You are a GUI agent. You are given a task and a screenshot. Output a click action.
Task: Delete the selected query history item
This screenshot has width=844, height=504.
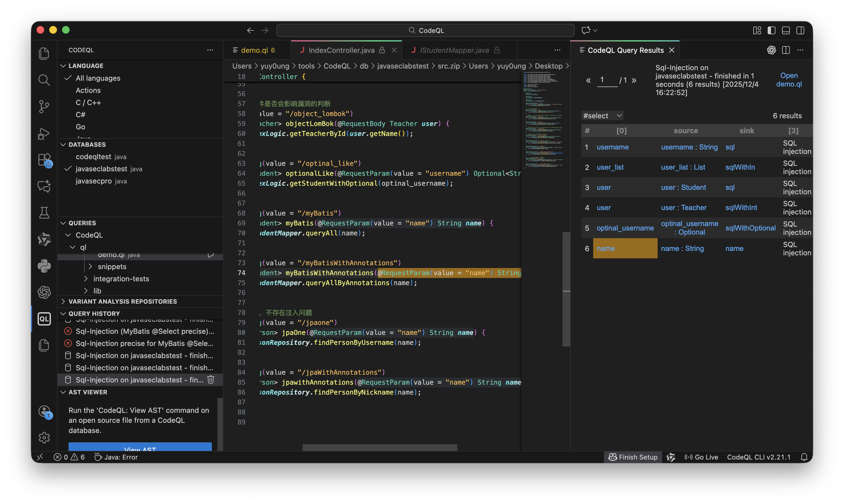[211, 380]
